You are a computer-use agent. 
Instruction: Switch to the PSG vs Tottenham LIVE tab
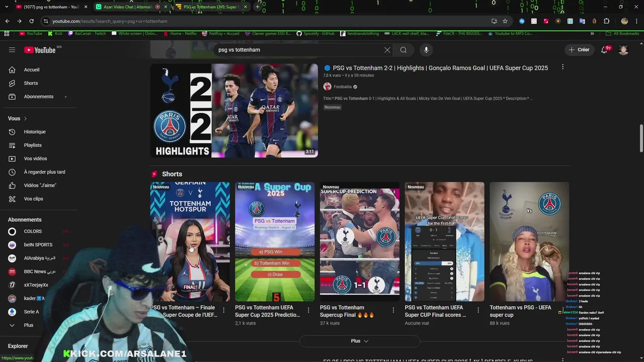click(x=211, y=7)
